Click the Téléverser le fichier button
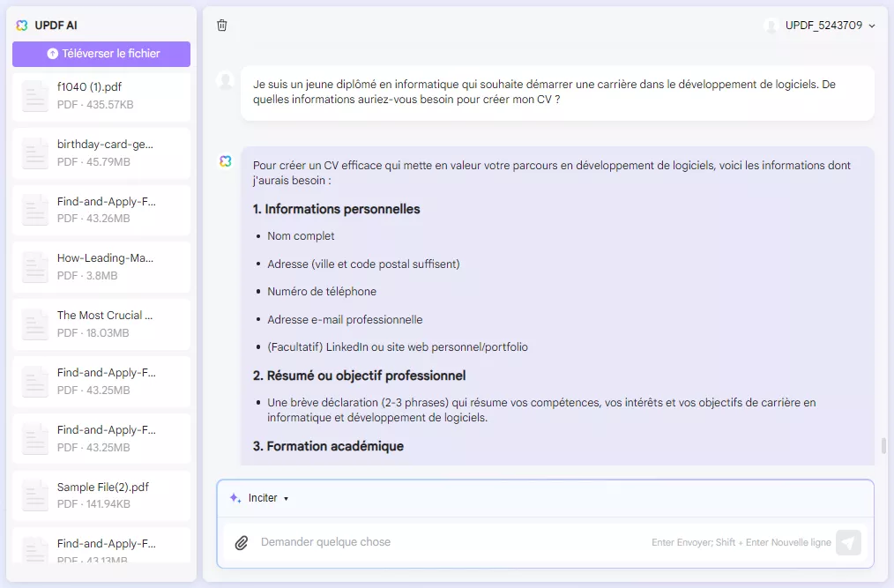 [x=101, y=54]
